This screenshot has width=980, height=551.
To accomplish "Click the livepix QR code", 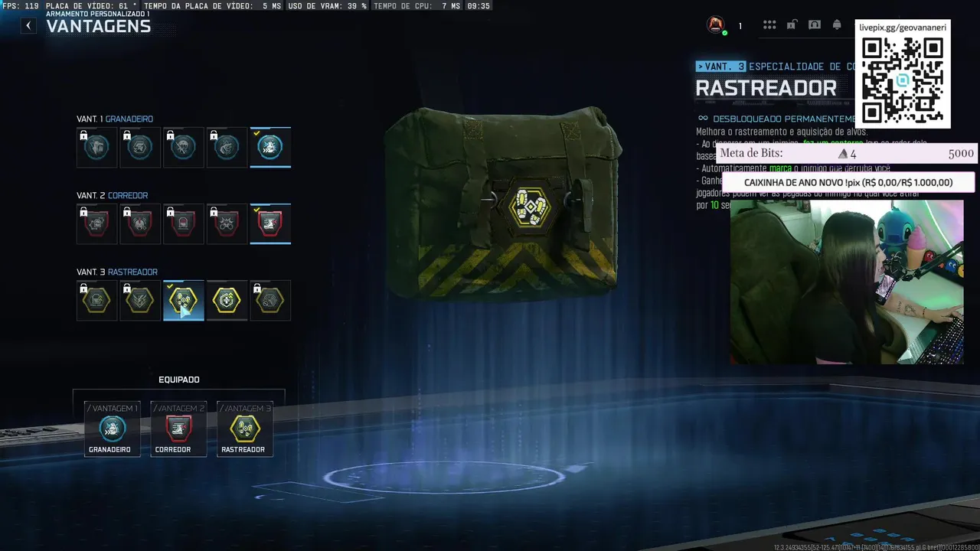I will coord(903,80).
